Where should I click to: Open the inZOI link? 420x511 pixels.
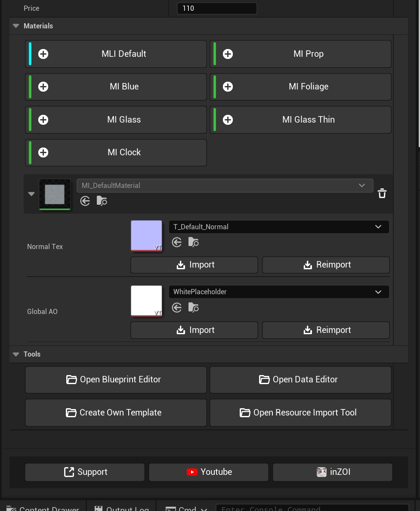[333, 472]
